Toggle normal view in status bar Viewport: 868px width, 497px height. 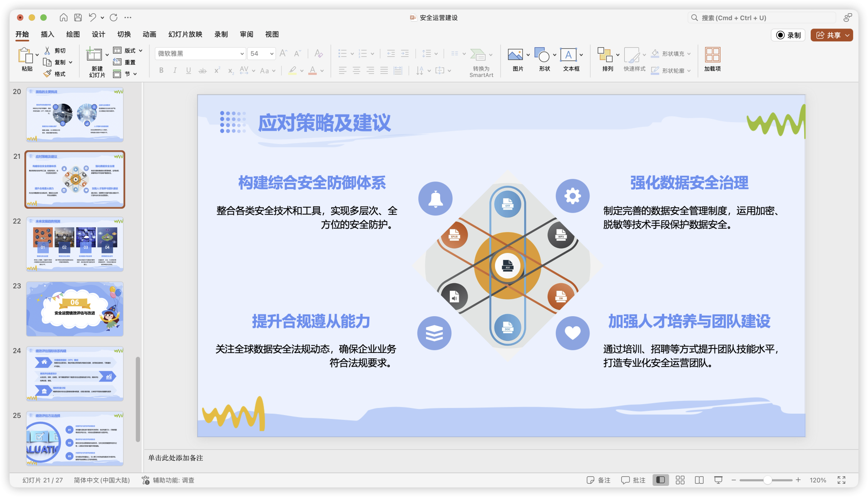pyautogui.click(x=660, y=480)
